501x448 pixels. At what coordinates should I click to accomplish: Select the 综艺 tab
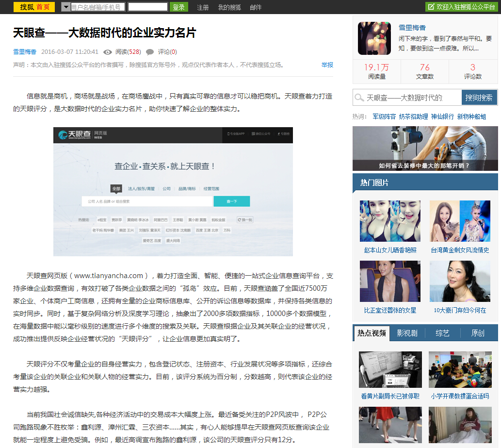[442, 333]
